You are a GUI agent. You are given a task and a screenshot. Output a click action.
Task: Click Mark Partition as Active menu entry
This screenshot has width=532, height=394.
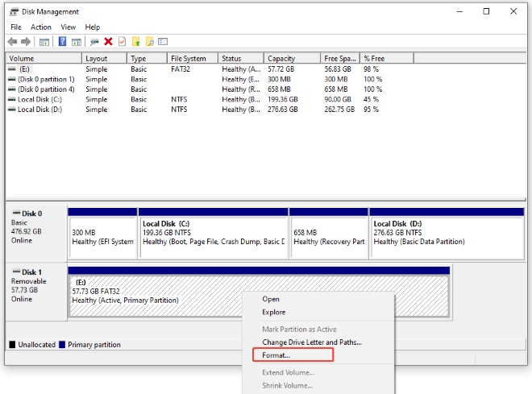(x=318, y=330)
